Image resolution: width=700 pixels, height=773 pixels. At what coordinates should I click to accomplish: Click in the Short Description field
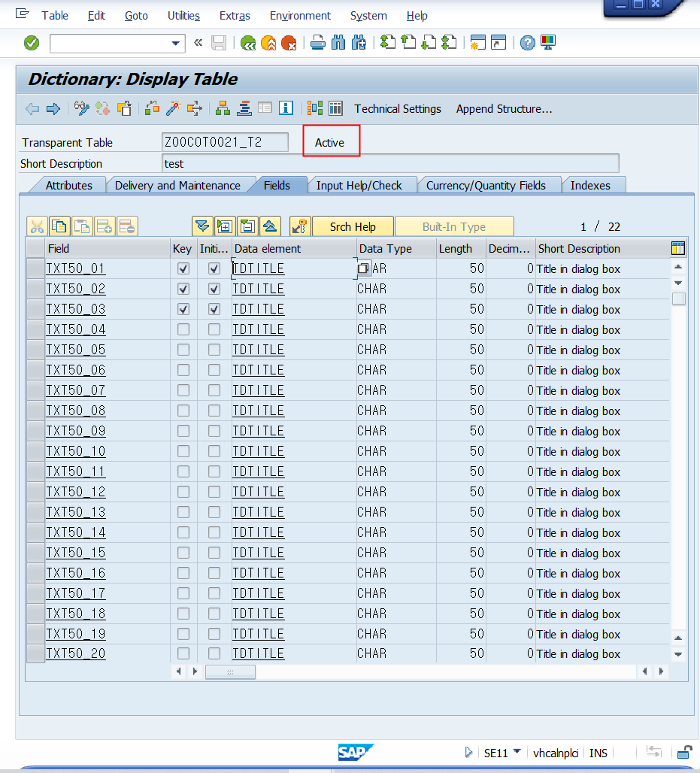390,164
